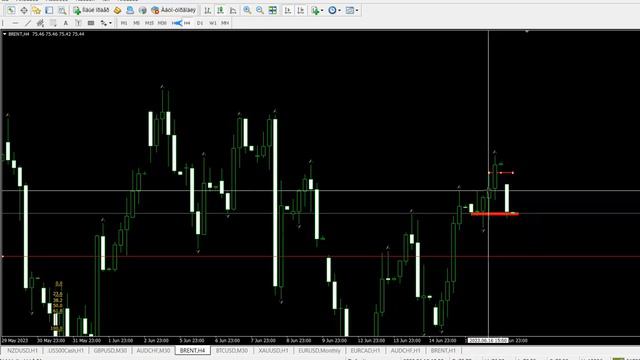Click the Fibonacci 23.6 level label
This screenshot has width=640, height=360.
click(58, 294)
